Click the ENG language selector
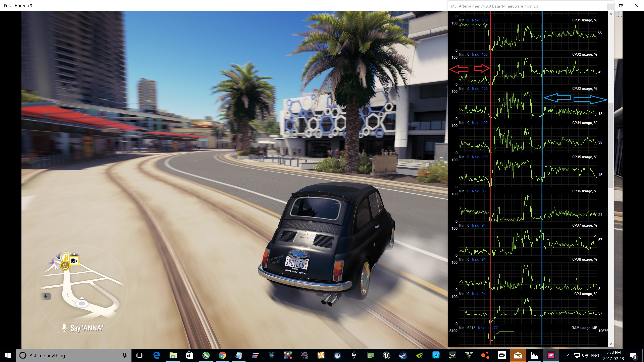 [x=595, y=355]
